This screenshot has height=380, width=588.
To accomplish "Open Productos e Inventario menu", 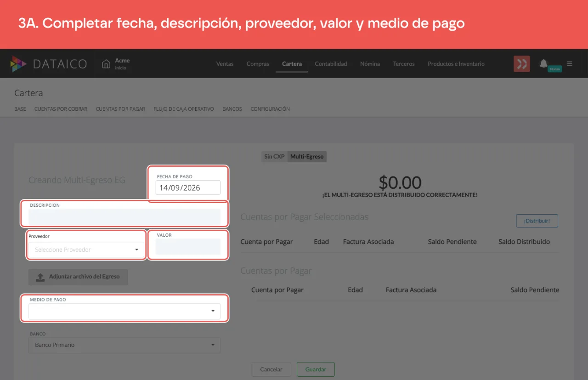I will coord(456,64).
